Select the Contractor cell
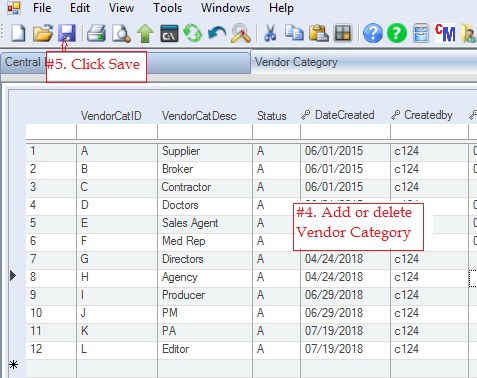 (205, 187)
